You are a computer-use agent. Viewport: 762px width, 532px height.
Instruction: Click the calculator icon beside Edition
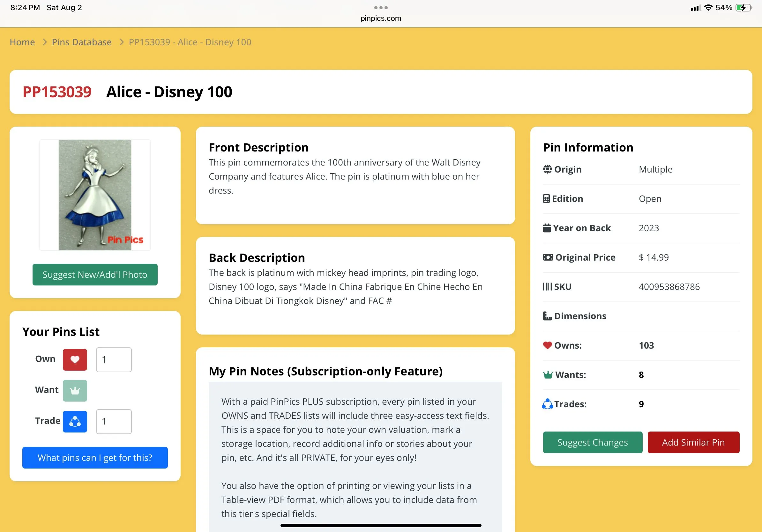coord(546,198)
